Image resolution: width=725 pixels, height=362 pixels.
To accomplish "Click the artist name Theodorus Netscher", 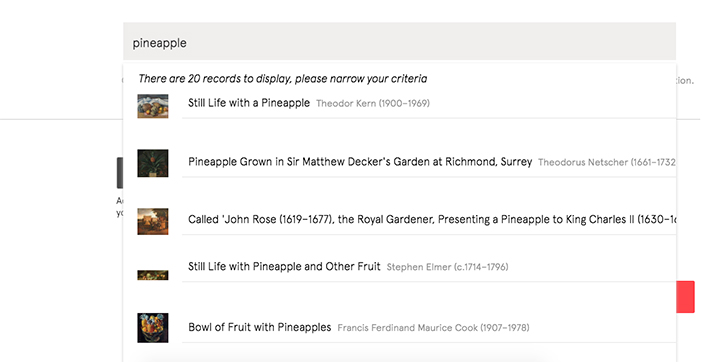I will [607, 163].
